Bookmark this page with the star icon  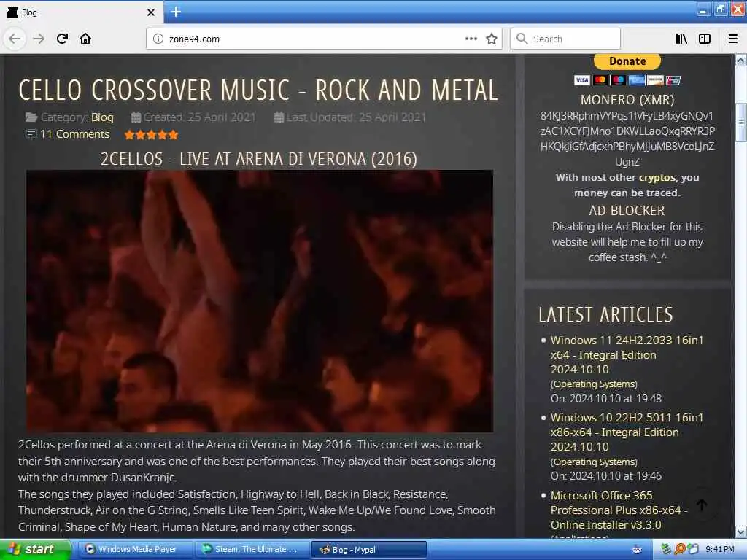point(492,39)
